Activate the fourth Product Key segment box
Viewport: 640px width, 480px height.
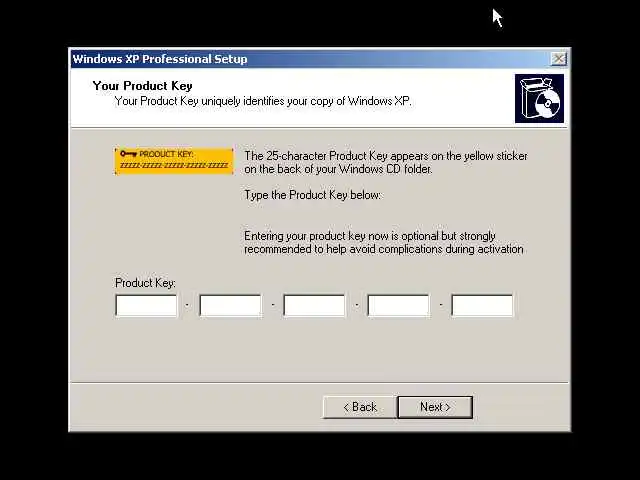[398, 305]
